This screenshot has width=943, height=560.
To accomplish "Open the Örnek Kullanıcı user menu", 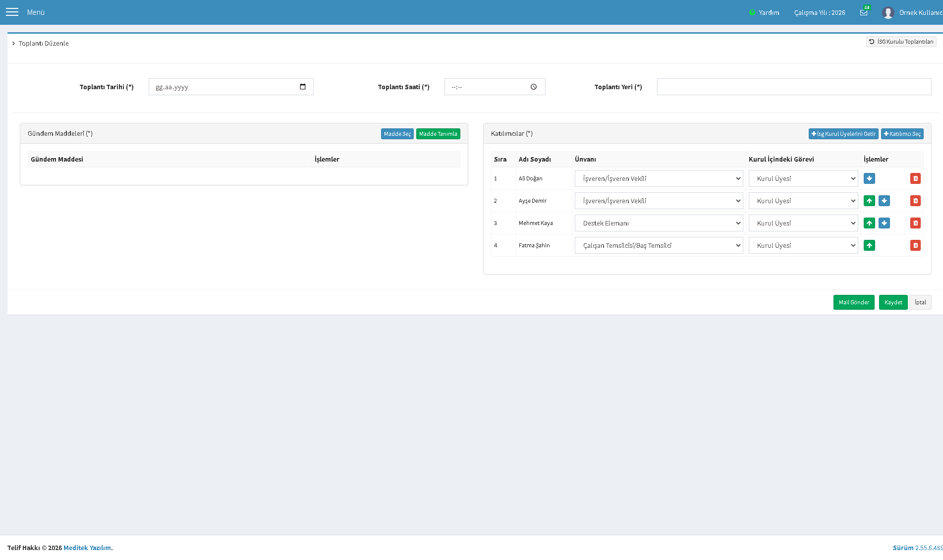I will click(912, 12).
